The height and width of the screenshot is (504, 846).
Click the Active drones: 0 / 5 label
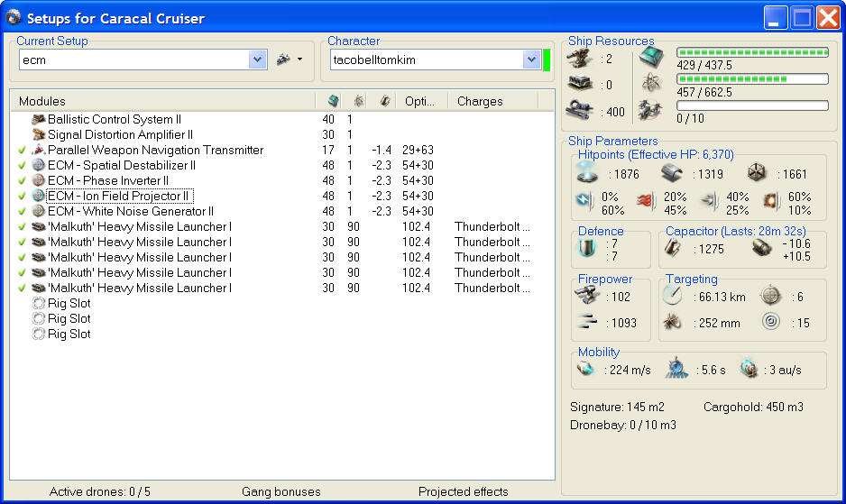[100, 491]
